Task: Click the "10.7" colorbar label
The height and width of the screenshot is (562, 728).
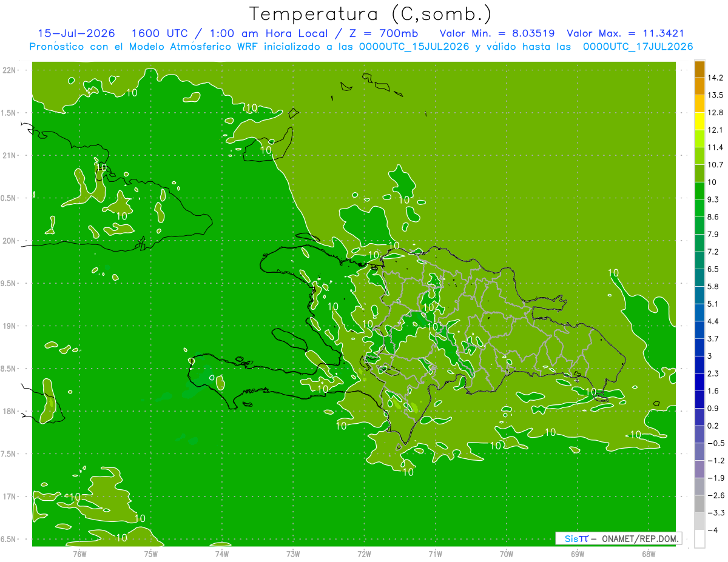Action: pyautogui.click(x=715, y=164)
